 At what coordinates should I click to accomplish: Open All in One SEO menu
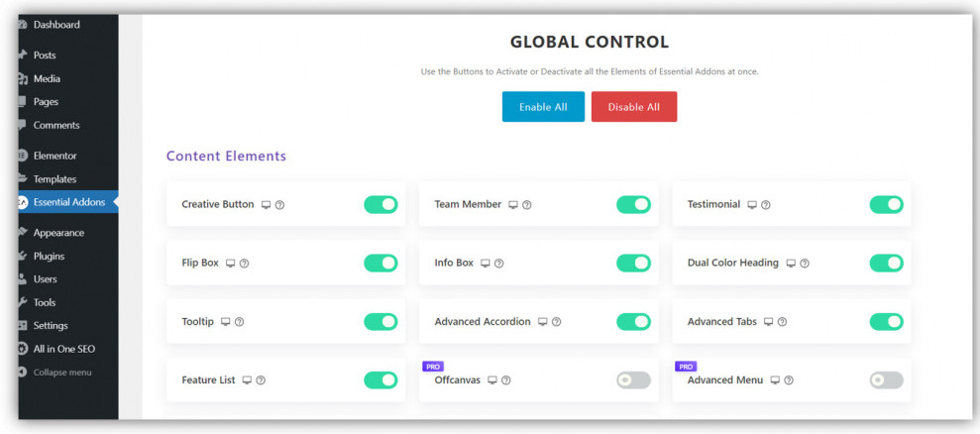68,349
